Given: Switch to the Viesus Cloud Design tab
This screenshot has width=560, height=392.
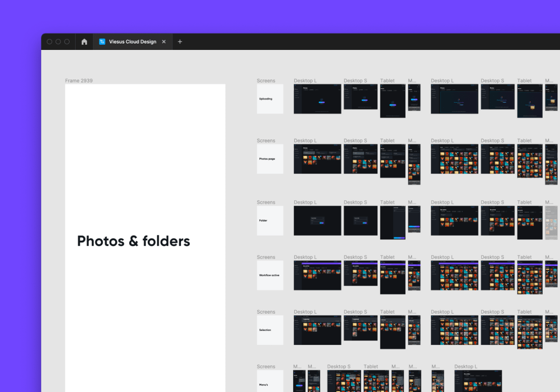Looking at the screenshot, I should point(133,42).
